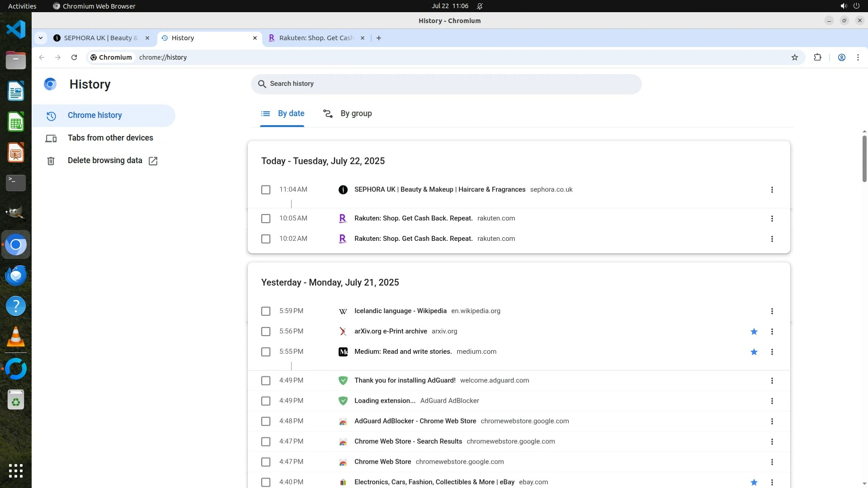Open Tabs from other devices
Screen dimensions: 868x488
point(110,138)
